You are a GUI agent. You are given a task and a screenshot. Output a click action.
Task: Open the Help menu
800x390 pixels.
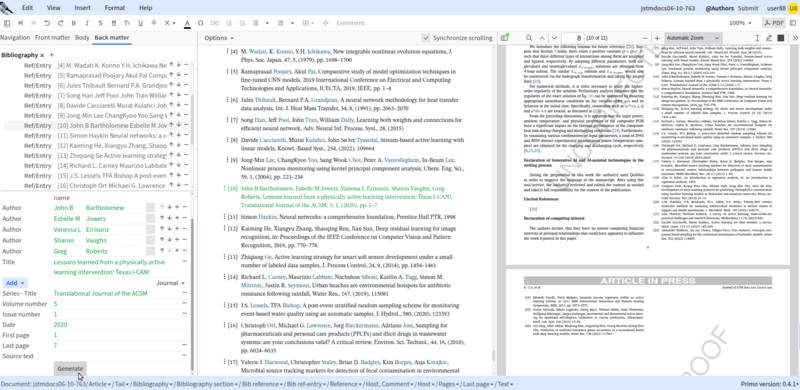tap(145, 8)
